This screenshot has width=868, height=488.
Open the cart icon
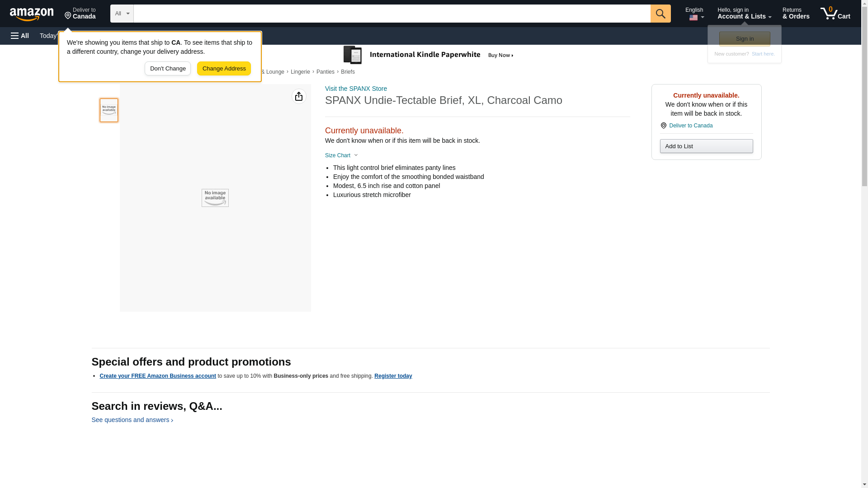[835, 14]
